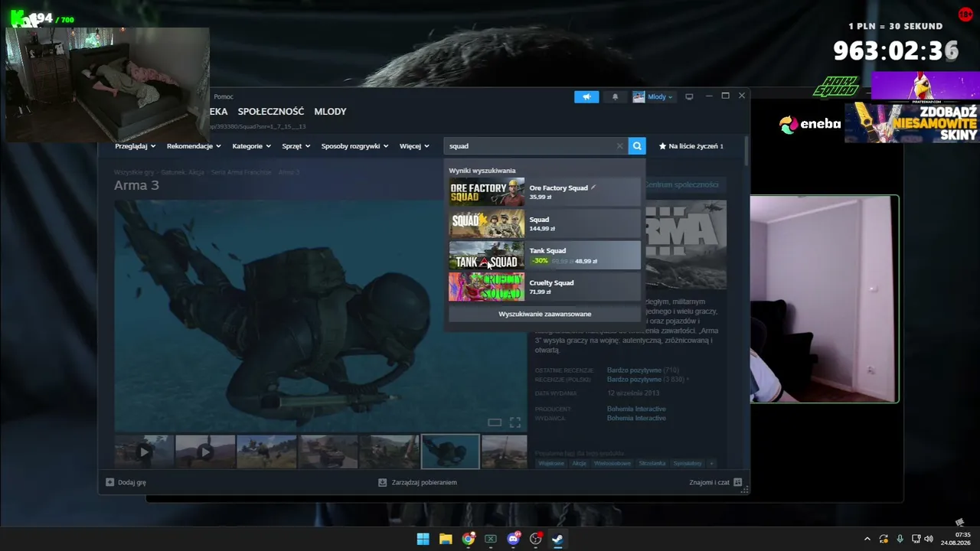Select the Tank Squad search result
The height and width of the screenshot is (551, 980).
(544, 256)
